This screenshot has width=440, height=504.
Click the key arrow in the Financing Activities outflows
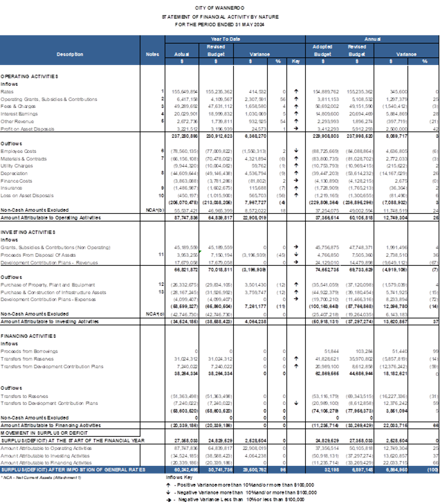295,402
